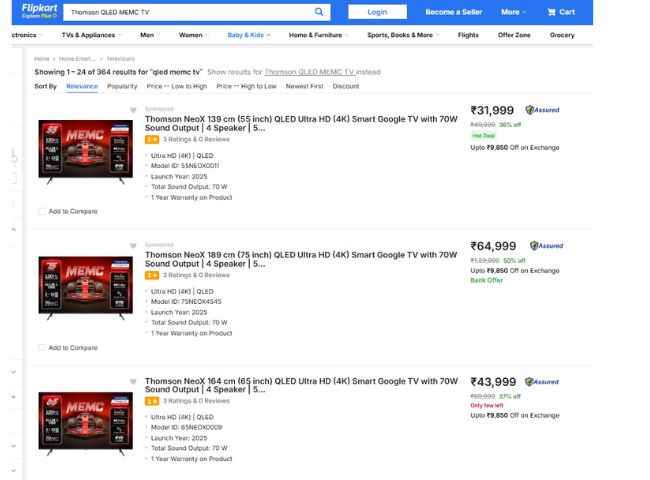The height and width of the screenshot is (480, 650).
Task: Expand the More dropdown in header
Action: coord(513,12)
